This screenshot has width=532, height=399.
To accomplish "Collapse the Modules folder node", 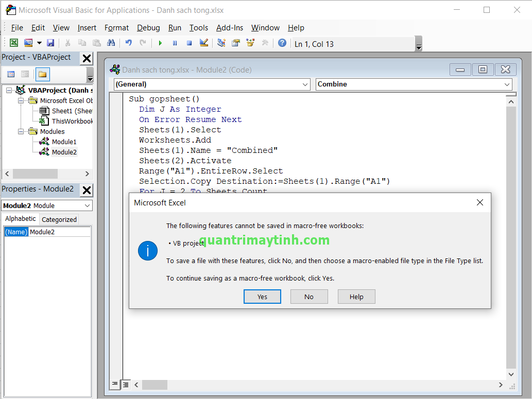I will [21, 132].
